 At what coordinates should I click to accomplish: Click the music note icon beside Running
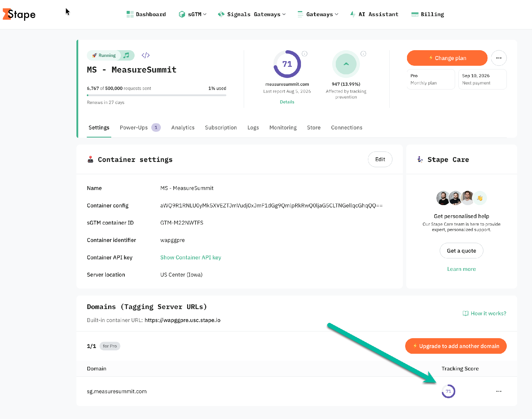click(x=126, y=55)
